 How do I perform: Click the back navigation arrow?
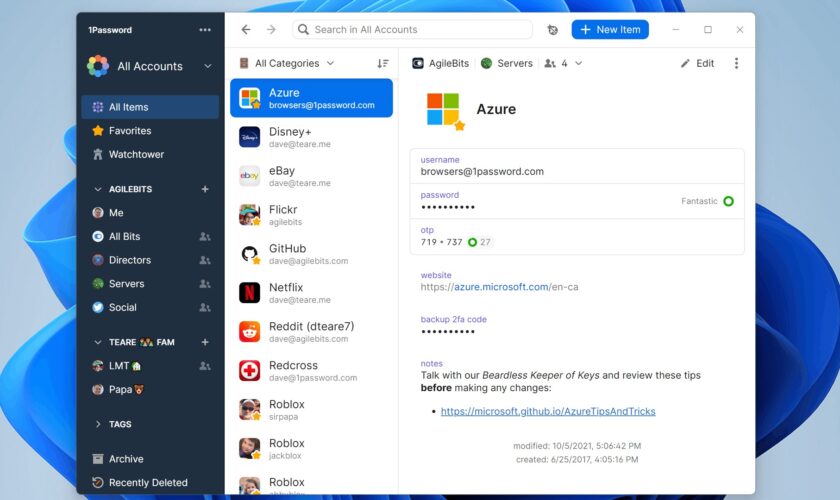[x=246, y=30]
